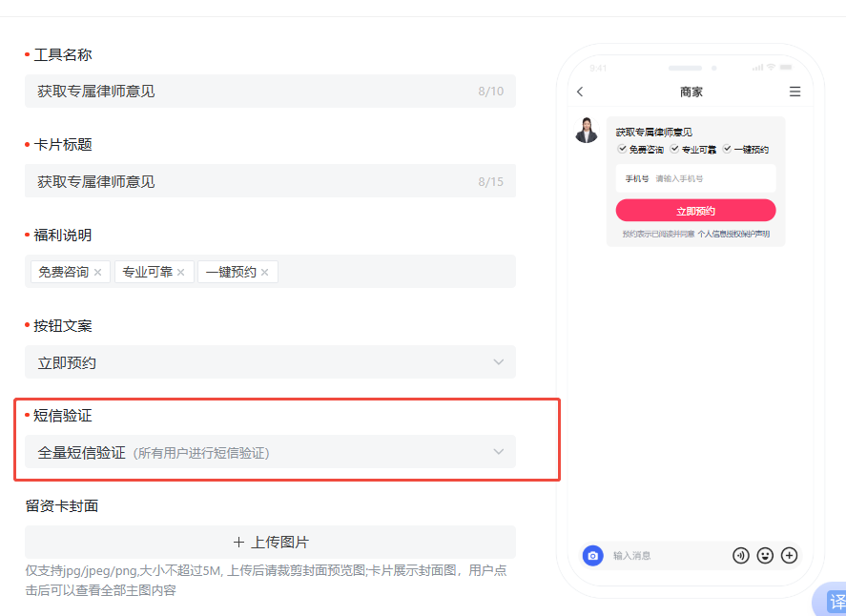Screen dimensions: 846x616
Task: Open the smiley emoji icon in chat bar
Action: (765, 555)
